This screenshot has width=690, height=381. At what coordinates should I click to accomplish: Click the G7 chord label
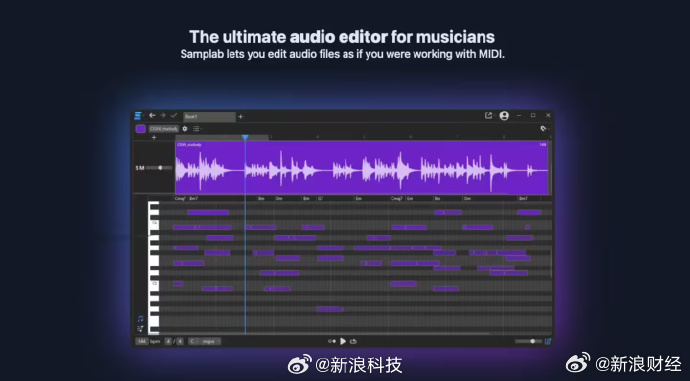point(320,199)
